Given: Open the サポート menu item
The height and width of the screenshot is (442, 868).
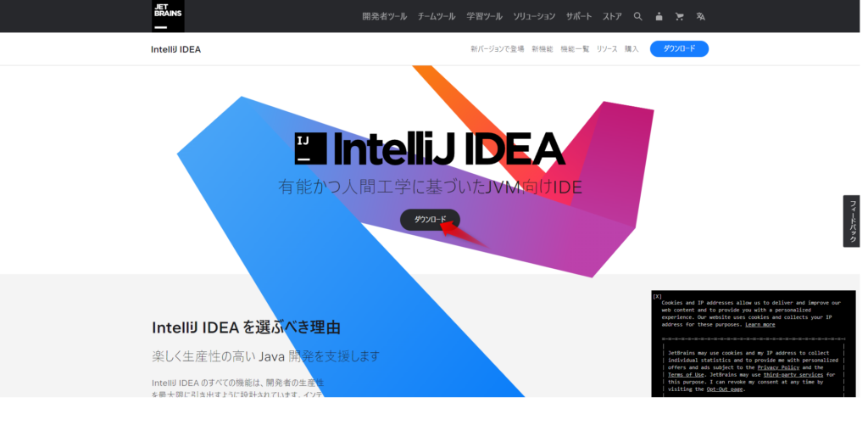Looking at the screenshot, I should [x=578, y=17].
